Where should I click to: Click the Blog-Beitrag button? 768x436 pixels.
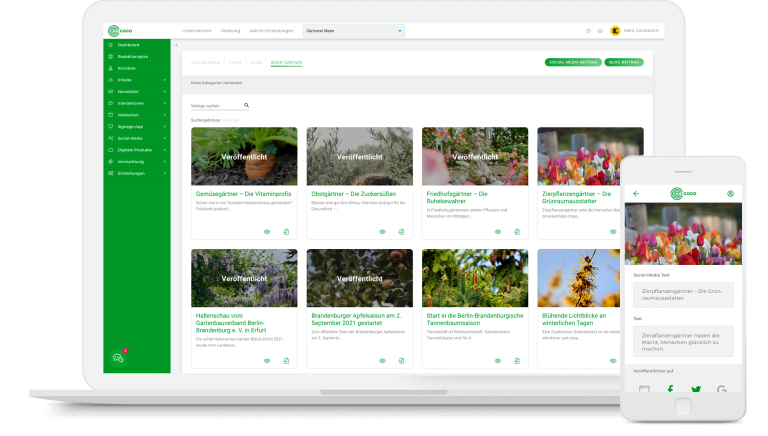click(624, 62)
